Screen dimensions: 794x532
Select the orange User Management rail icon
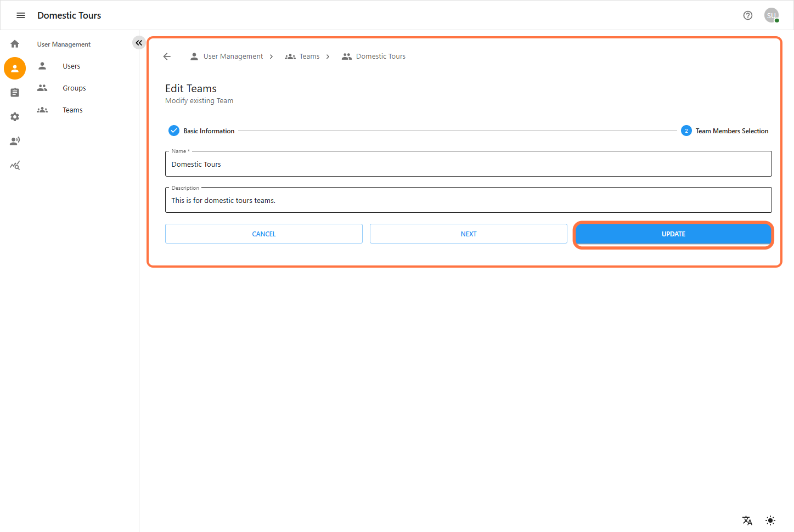tap(15, 69)
